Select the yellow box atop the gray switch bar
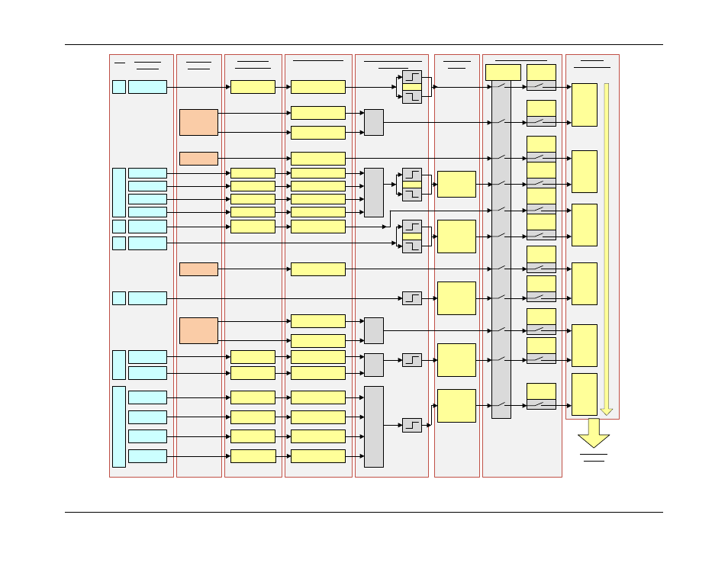The height and width of the screenshot is (563, 728). tap(504, 72)
